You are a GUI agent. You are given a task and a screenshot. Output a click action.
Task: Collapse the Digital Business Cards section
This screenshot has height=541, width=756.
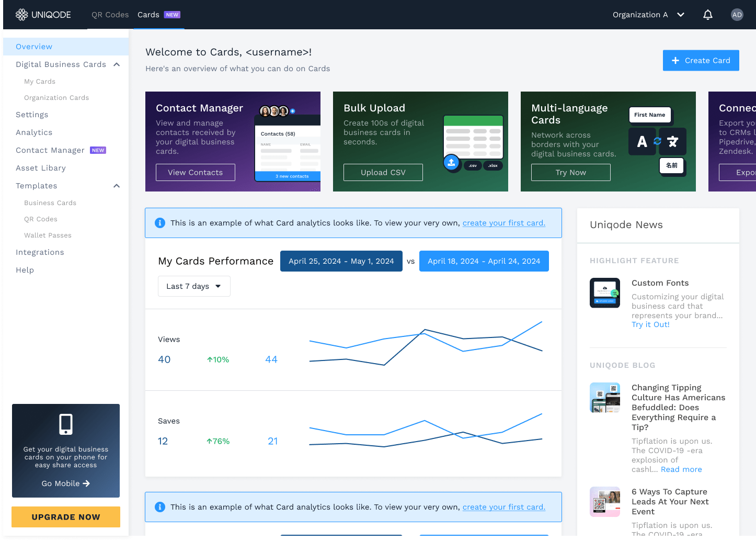[116, 64]
